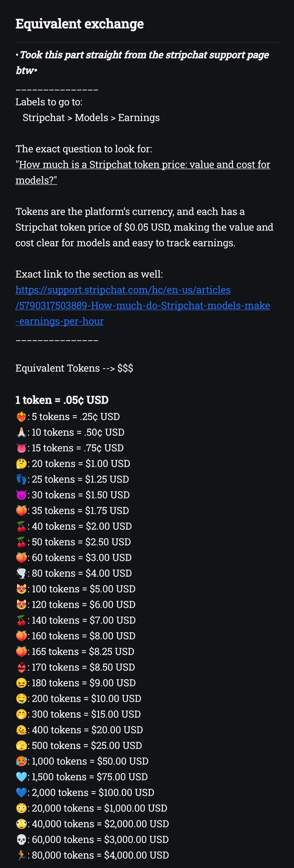Click the underlined token price question text
This screenshot has width=294, height=868.
coord(143,172)
